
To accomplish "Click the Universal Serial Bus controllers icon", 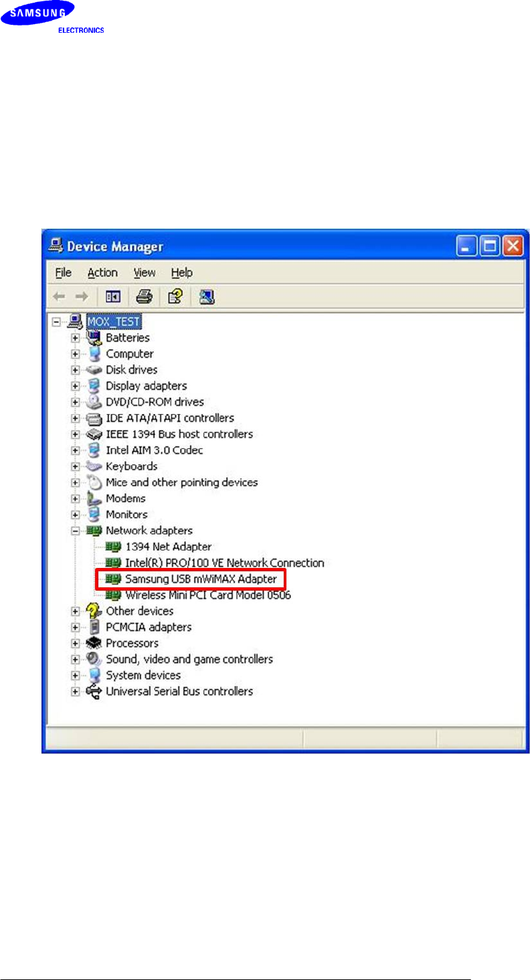I will [94, 691].
